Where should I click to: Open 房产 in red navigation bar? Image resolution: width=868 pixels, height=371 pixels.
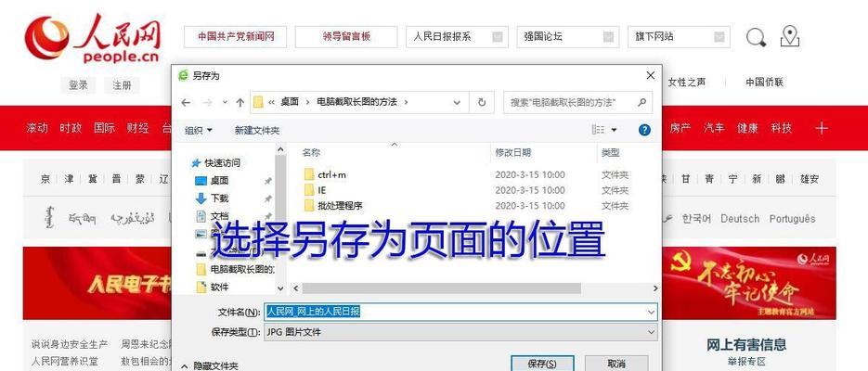coord(680,128)
